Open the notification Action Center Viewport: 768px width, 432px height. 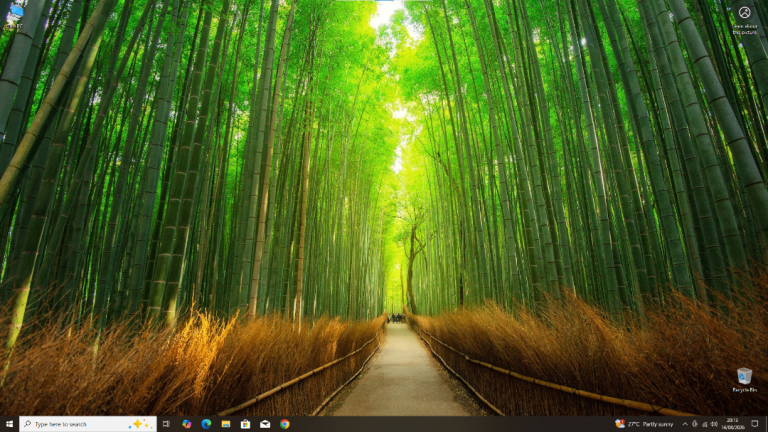(x=755, y=424)
